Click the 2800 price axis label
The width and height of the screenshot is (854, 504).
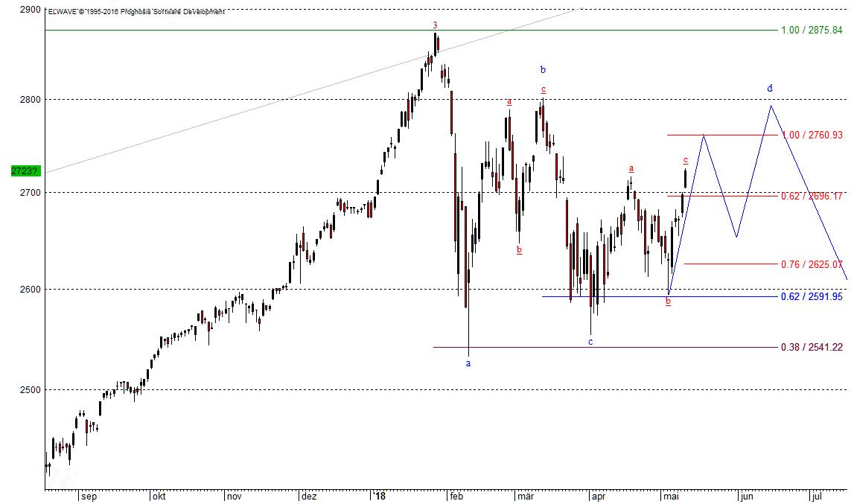[30, 100]
